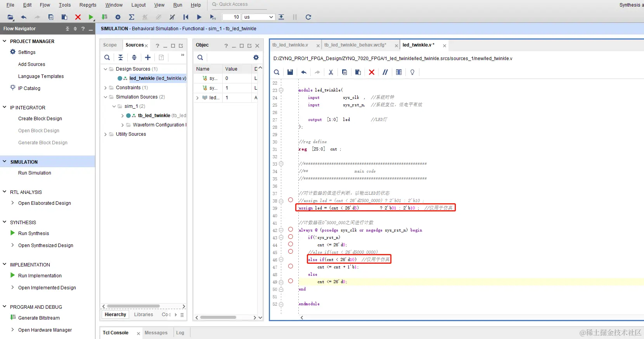Expand the Utility Sources tree node

click(x=106, y=134)
